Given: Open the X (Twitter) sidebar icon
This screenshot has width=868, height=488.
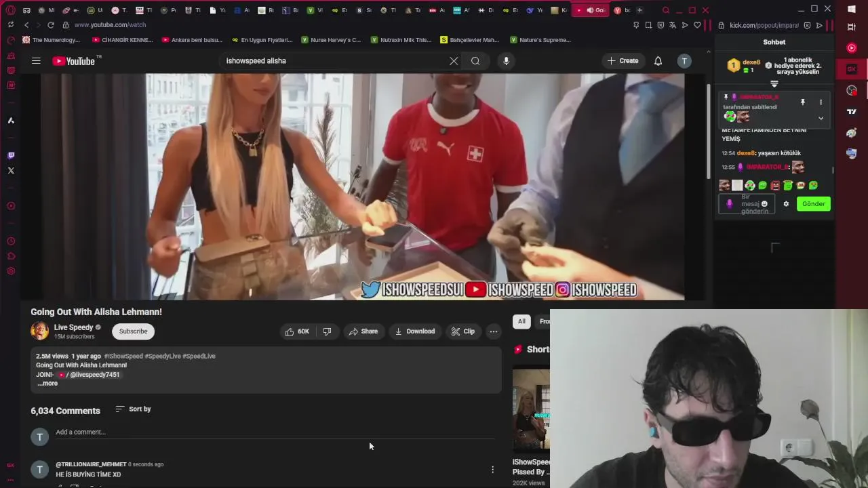Looking at the screenshot, I should click(x=11, y=171).
